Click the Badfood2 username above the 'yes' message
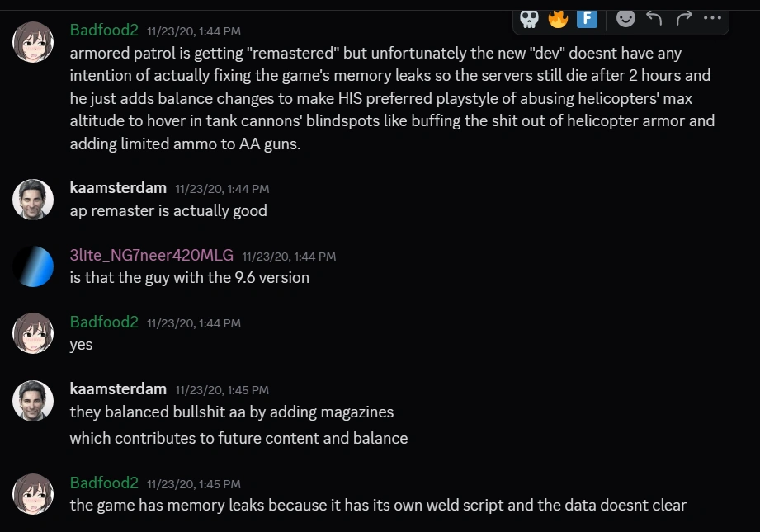760x532 pixels. (104, 322)
